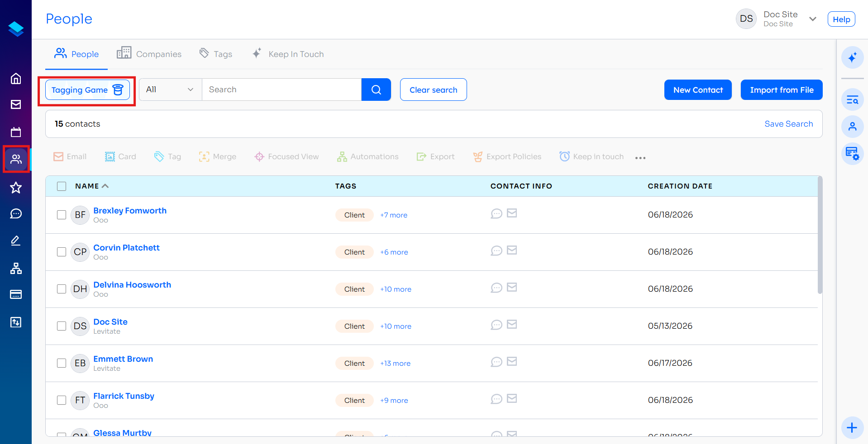The image size is (868, 444).
Task: Switch to the Companies tab
Action: (x=149, y=54)
